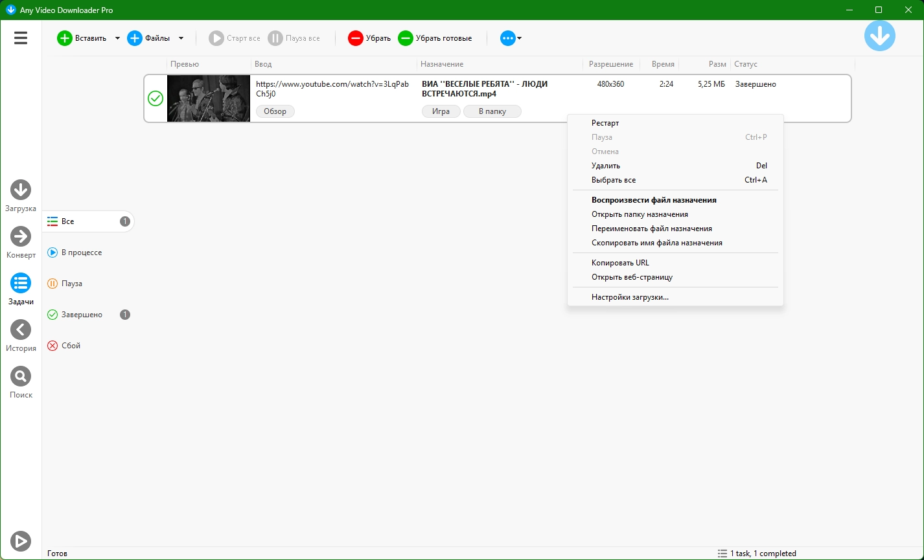Click the Убрать готовые toolbar label
The image size is (924, 560).
click(x=444, y=38)
